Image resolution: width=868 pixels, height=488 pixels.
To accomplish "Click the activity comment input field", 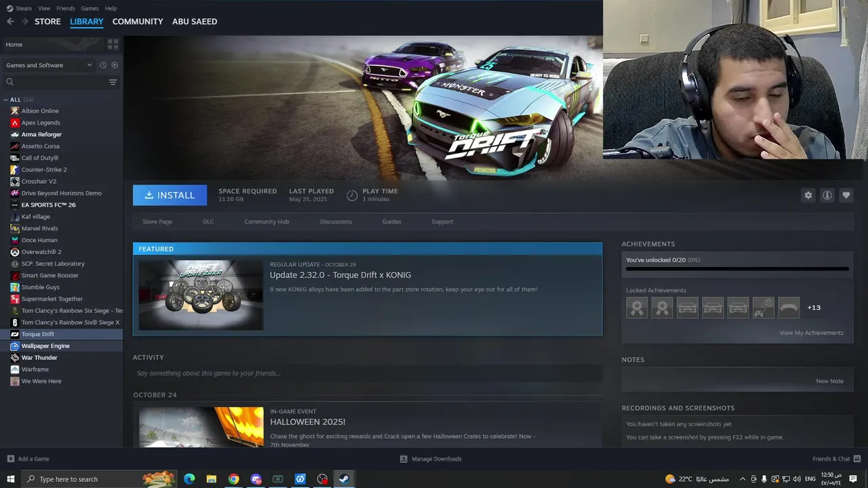I will pyautogui.click(x=367, y=373).
